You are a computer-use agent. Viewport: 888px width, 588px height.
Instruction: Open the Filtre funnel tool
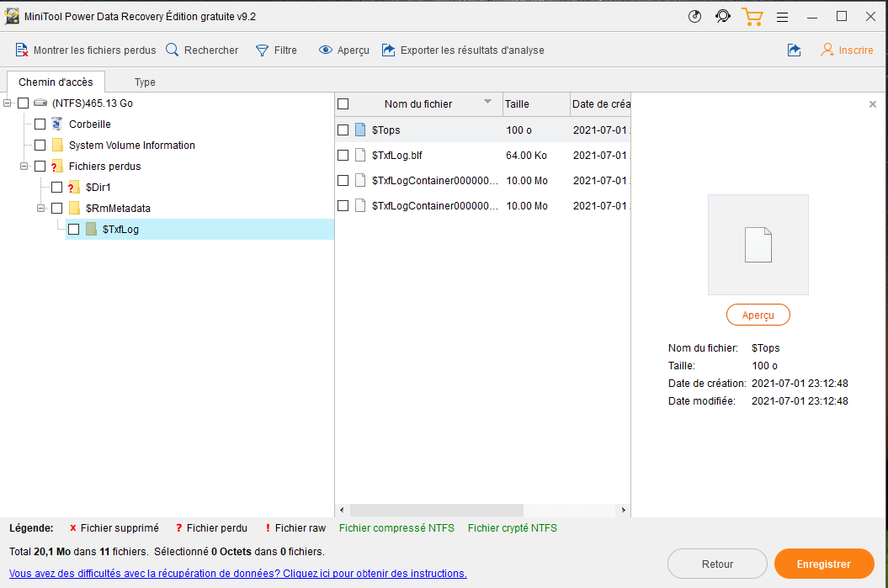point(263,50)
